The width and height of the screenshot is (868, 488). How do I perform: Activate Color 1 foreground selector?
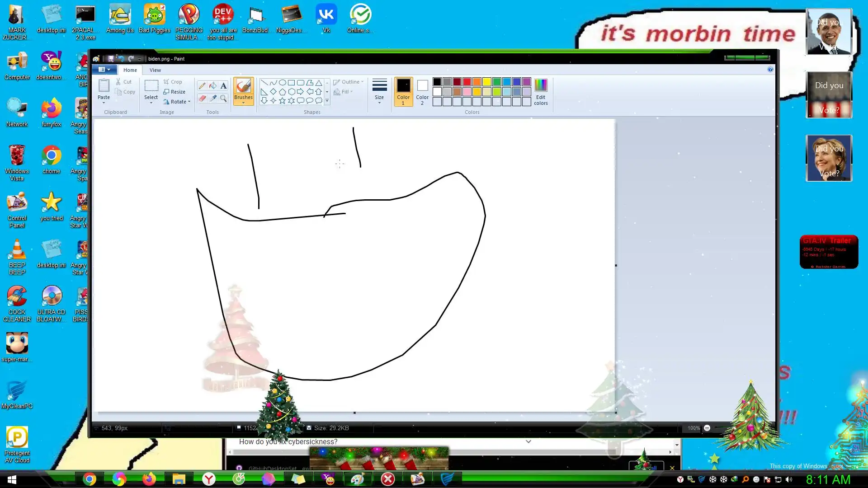pyautogui.click(x=403, y=92)
